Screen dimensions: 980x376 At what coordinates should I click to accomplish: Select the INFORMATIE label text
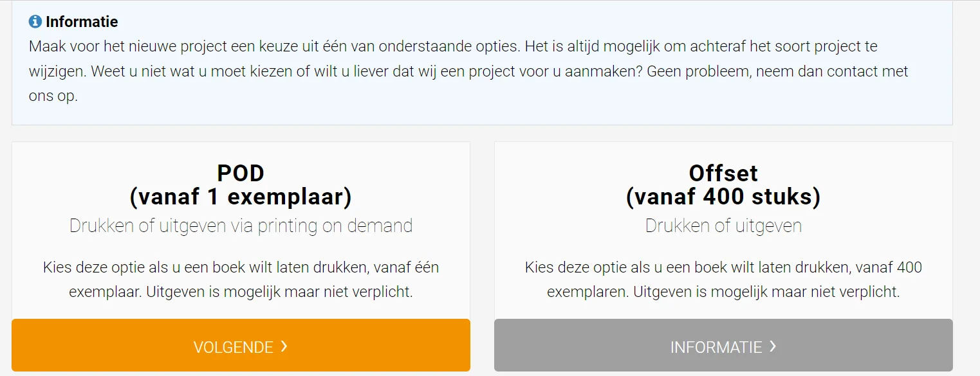point(716,346)
